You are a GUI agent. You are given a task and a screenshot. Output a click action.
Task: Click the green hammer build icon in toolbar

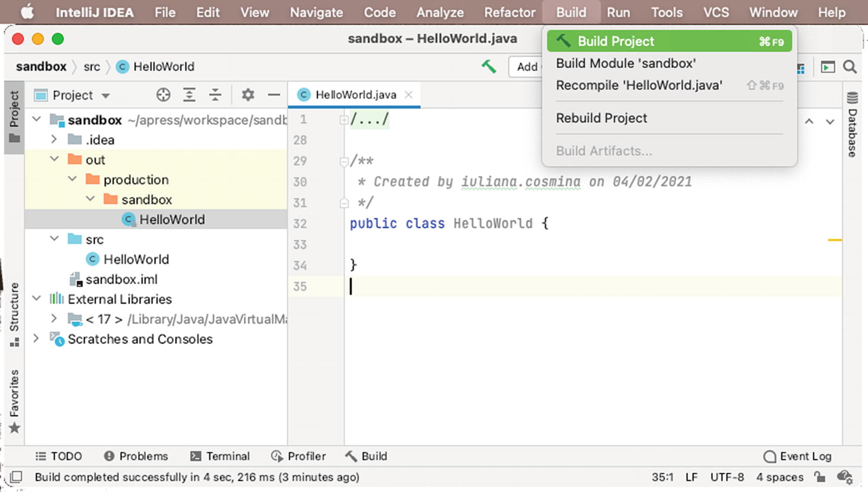488,66
